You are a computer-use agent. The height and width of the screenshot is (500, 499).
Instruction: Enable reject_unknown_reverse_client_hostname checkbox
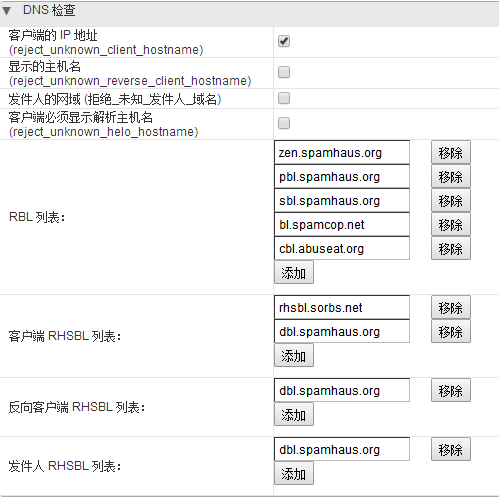(284, 72)
